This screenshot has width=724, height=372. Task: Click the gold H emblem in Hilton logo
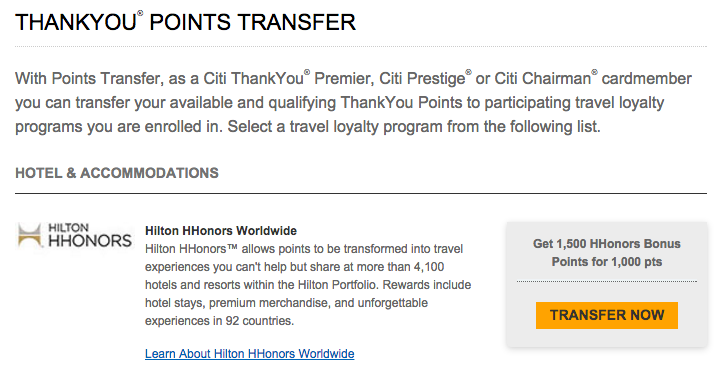[x=30, y=235]
